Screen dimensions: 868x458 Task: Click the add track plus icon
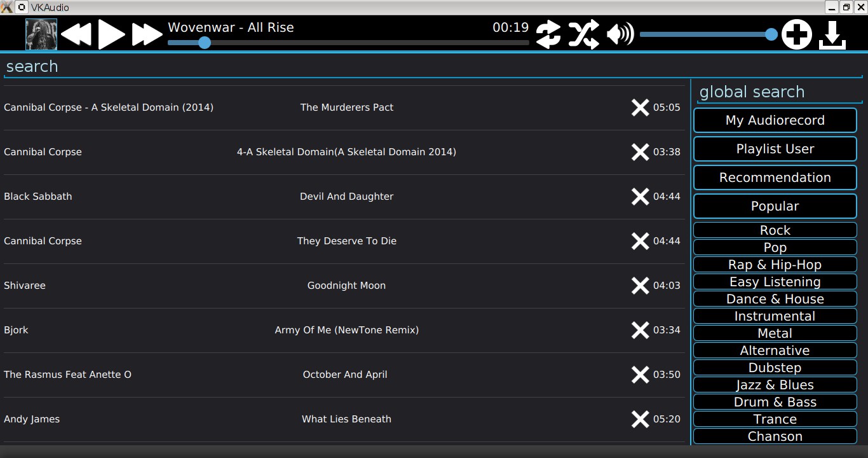(796, 34)
